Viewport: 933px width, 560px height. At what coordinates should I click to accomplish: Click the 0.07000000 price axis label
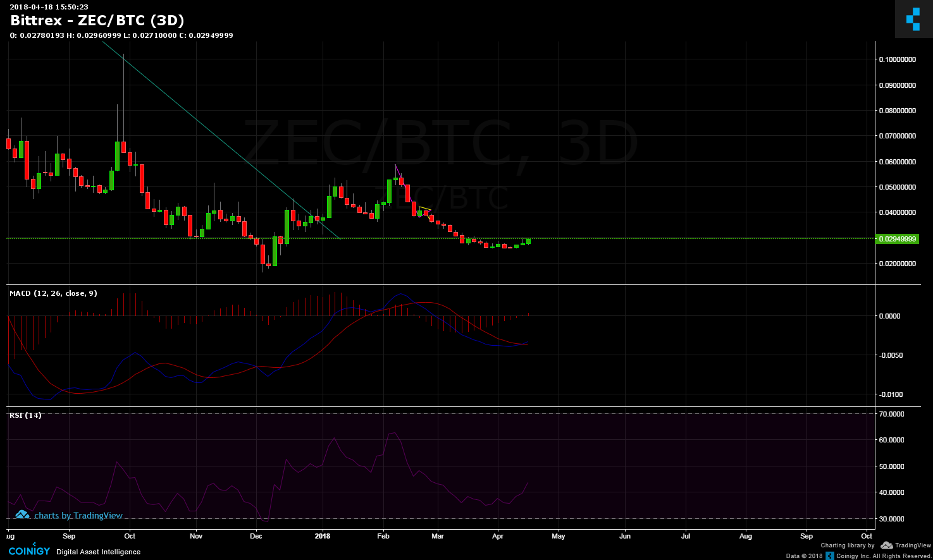897,136
